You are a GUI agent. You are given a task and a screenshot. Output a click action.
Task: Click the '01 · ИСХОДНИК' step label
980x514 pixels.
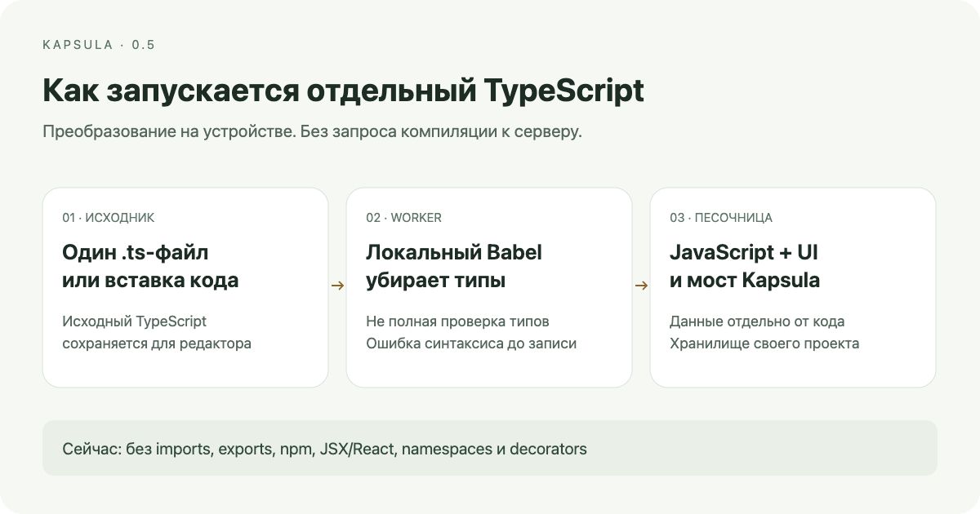point(109,218)
